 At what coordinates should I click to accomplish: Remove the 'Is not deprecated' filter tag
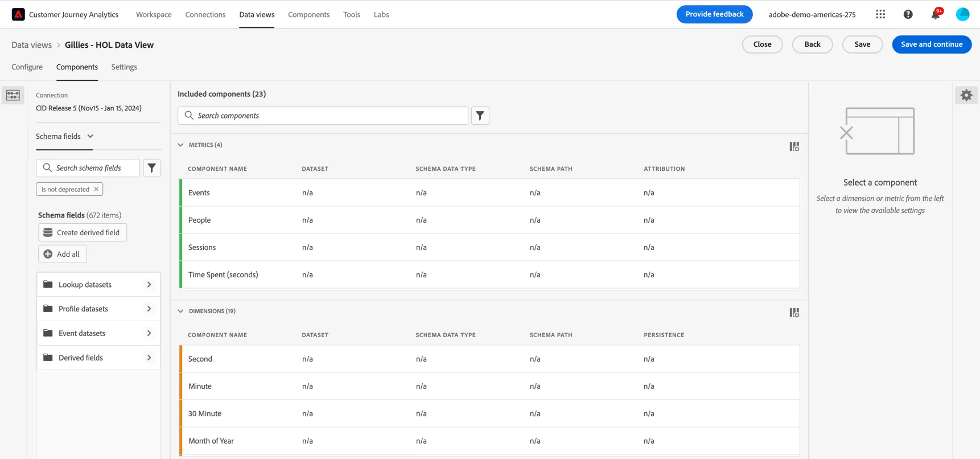96,189
